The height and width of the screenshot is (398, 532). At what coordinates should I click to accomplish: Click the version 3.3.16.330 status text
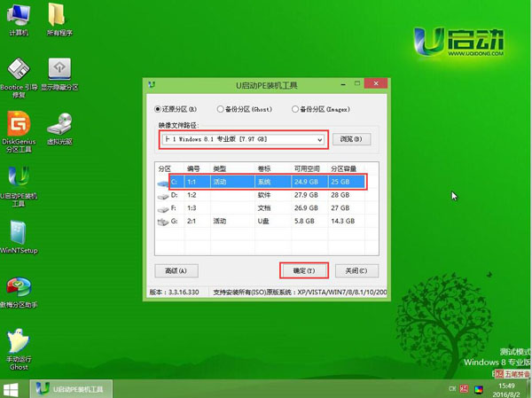(x=174, y=293)
